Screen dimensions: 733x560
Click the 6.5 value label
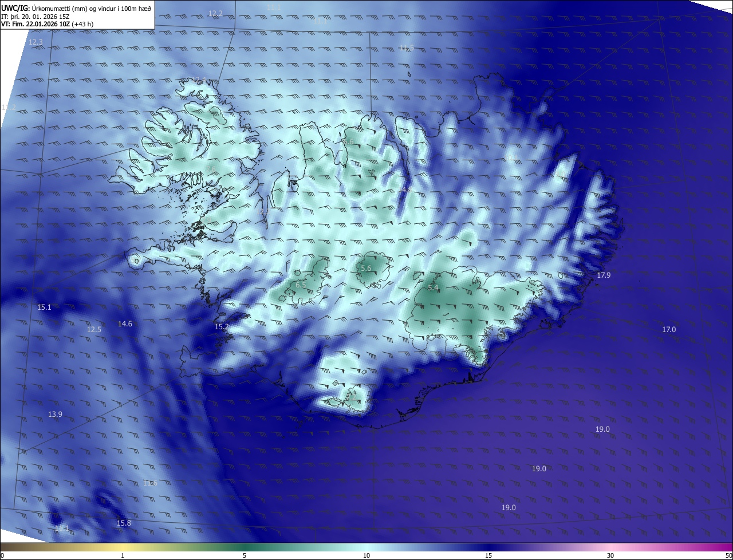[x=301, y=285]
